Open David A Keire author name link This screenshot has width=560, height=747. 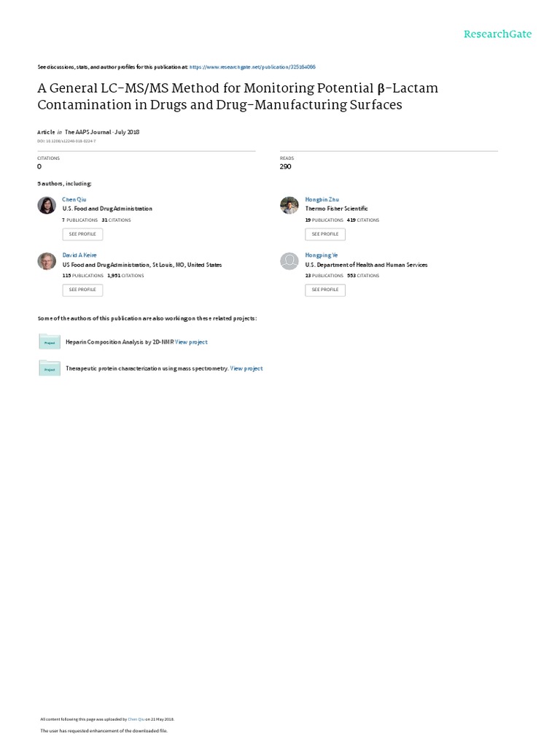tap(79, 255)
